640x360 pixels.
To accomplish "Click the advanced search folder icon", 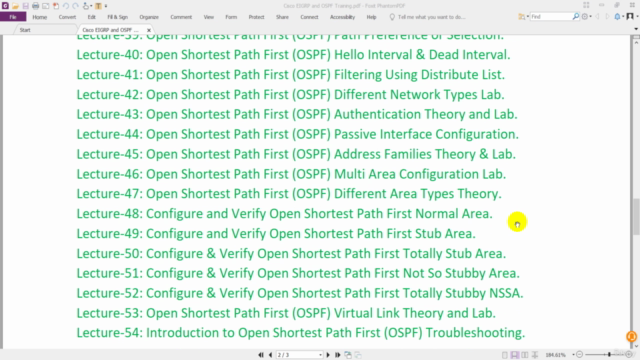I will pyautogui.click(x=522, y=17).
